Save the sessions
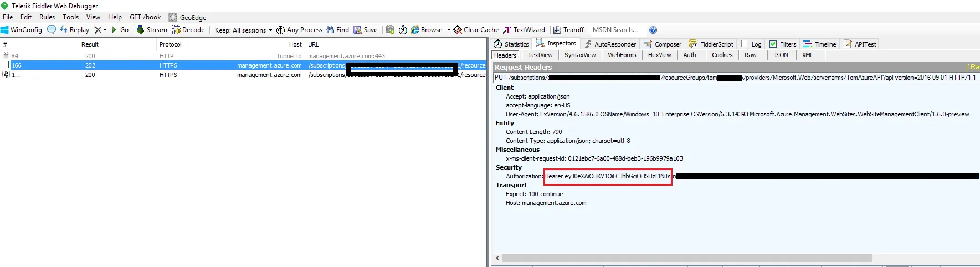Viewport: 980px width, 267px height. (366, 30)
